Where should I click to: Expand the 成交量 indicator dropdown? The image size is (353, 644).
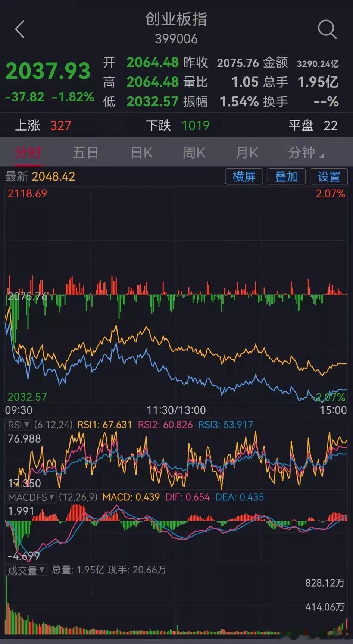point(26,570)
